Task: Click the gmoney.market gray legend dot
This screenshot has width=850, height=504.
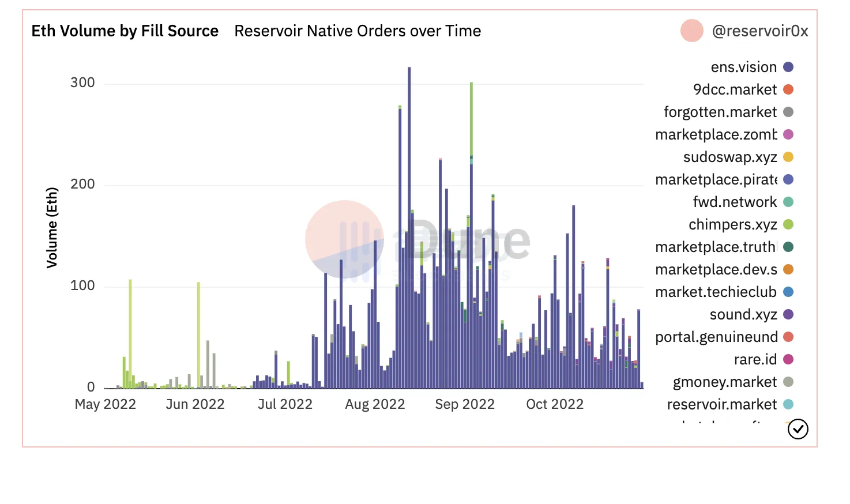Action: (788, 382)
